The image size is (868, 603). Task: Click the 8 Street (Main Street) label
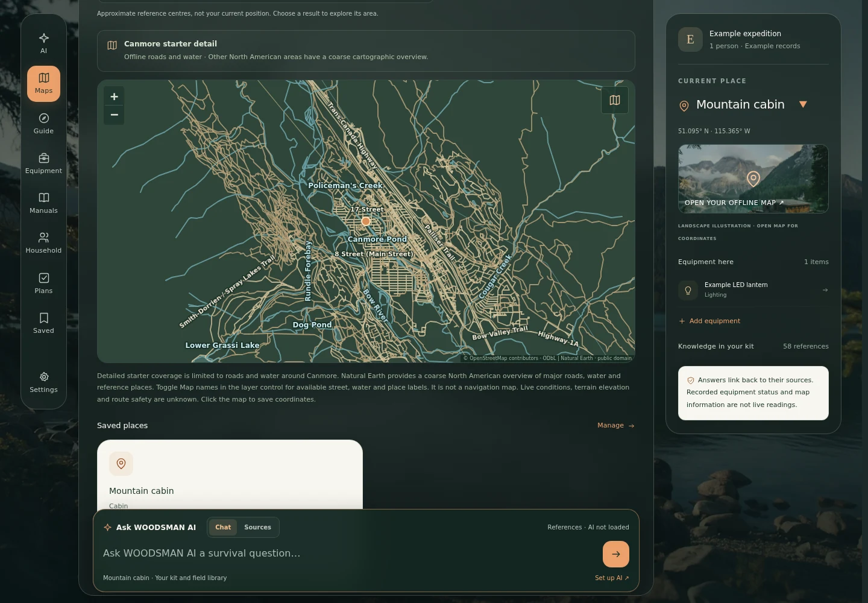pos(374,254)
